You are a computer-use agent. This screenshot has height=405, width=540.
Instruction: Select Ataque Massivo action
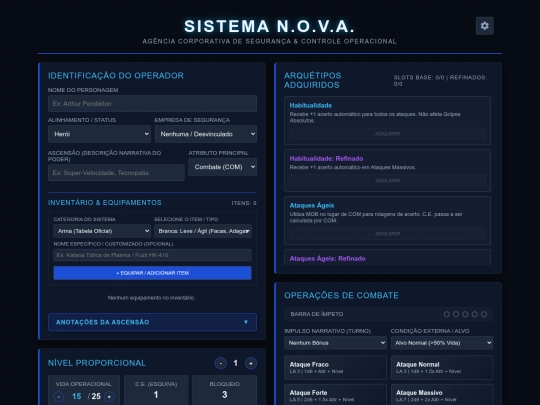tap(442, 395)
